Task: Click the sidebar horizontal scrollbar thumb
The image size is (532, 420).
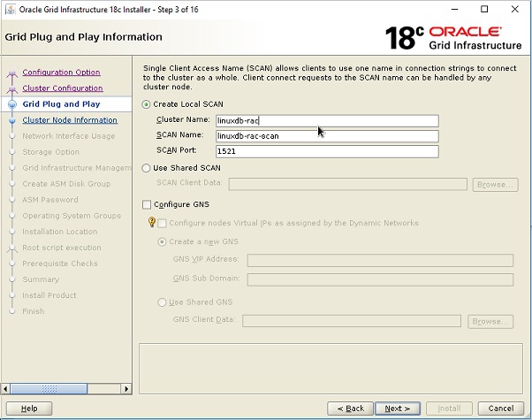Action: (x=49, y=389)
